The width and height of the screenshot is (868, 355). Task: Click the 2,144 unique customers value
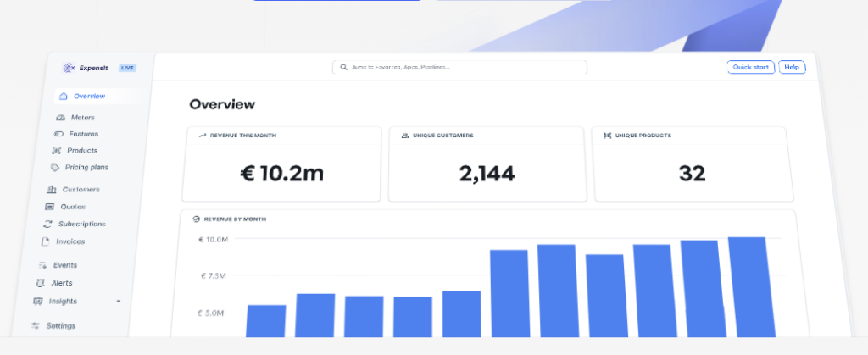[487, 174]
